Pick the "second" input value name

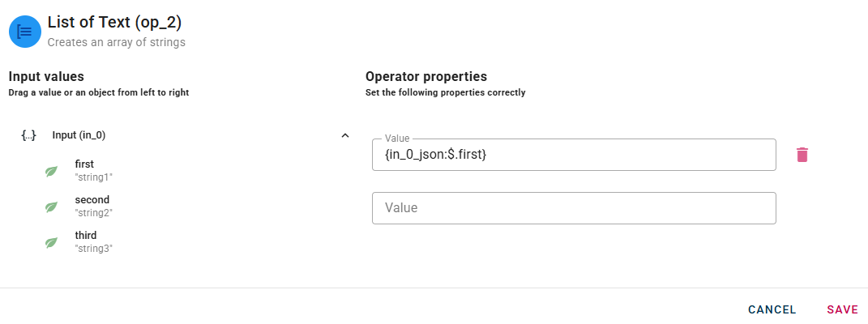[x=92, y=200]
